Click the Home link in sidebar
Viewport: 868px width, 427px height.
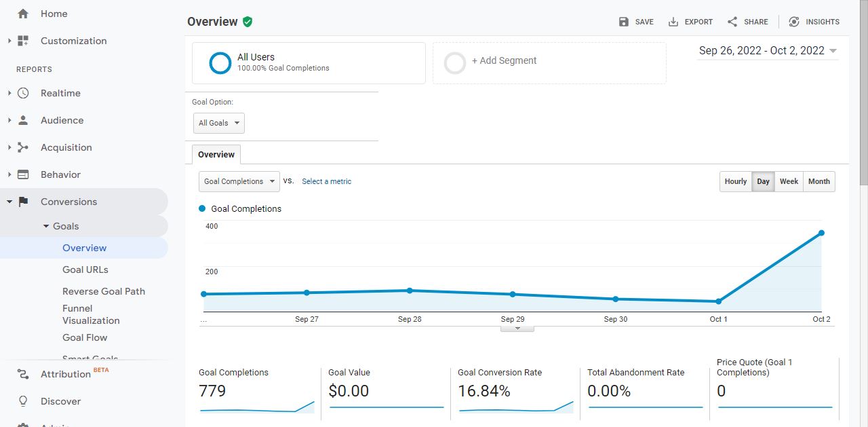(54, 14)
